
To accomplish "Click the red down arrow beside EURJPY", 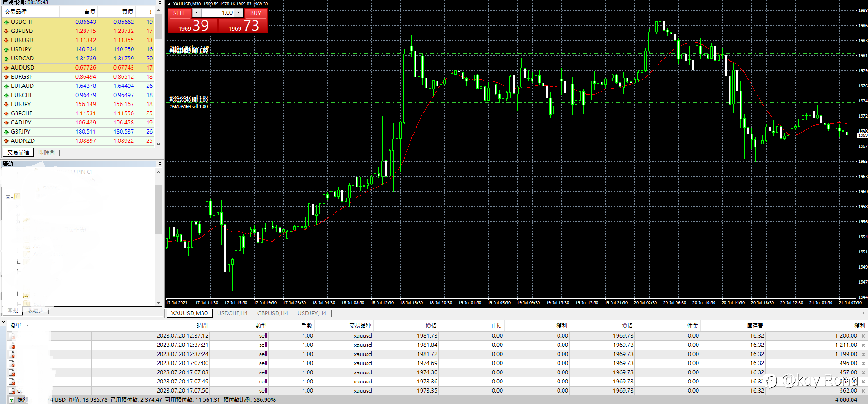I will point(6,104).
